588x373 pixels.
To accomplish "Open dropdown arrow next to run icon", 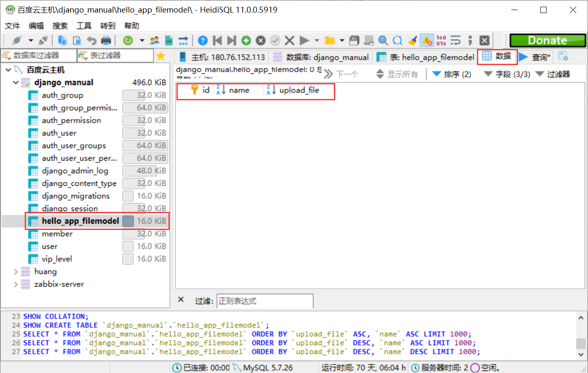I will click(x=317, y=40).
